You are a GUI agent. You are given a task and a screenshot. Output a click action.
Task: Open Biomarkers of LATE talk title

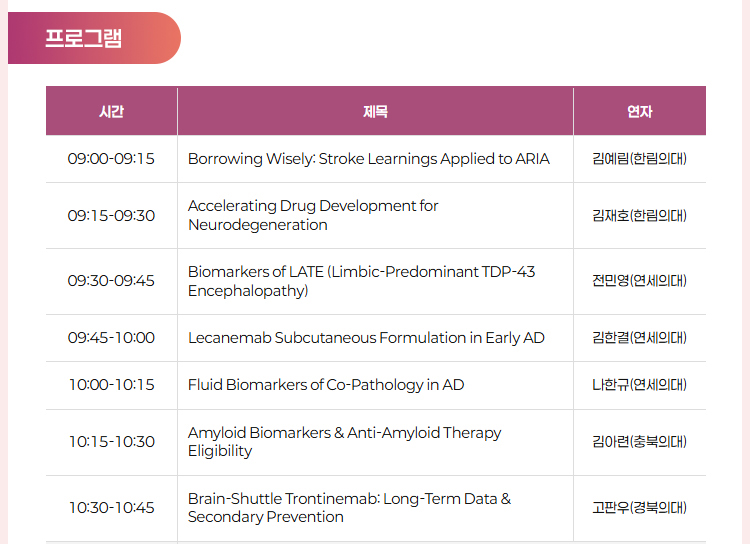tap(362, 281)
